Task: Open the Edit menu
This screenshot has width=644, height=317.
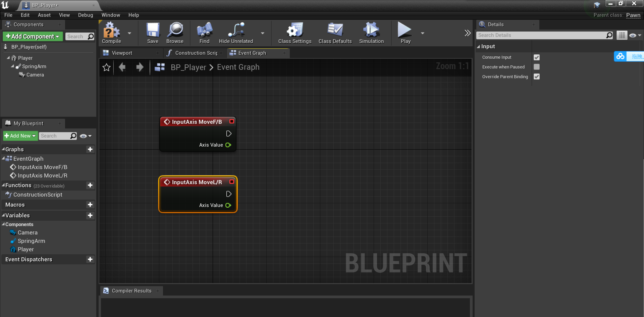Action: point(25,15)
